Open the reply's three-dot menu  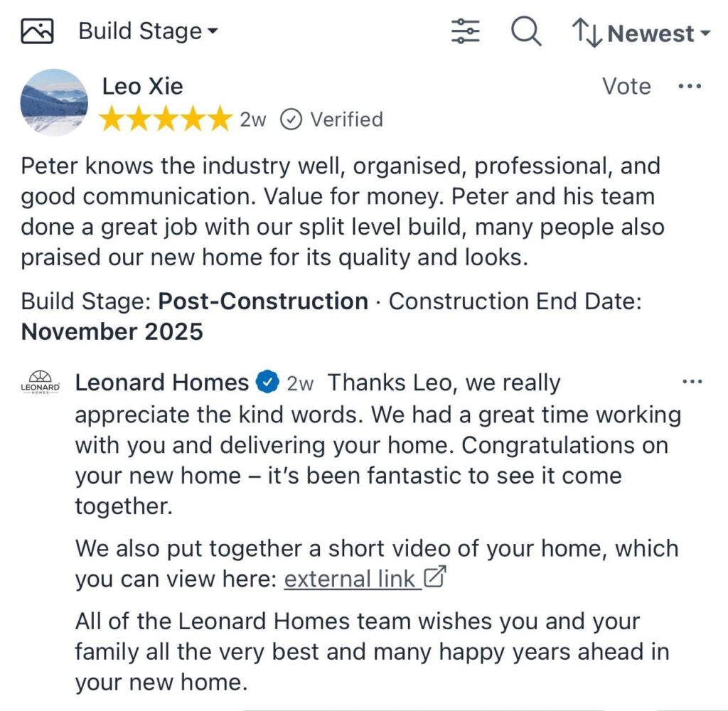click(691, 382)
